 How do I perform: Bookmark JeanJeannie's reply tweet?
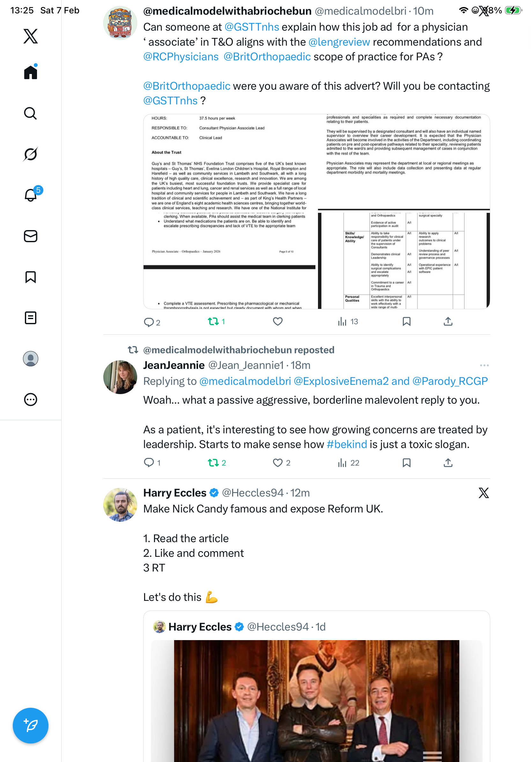(x=406, y=462)
